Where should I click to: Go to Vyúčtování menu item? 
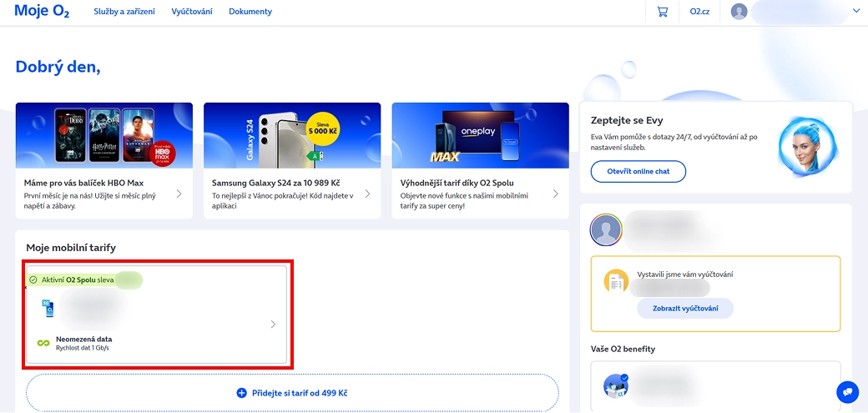[192, 12]
